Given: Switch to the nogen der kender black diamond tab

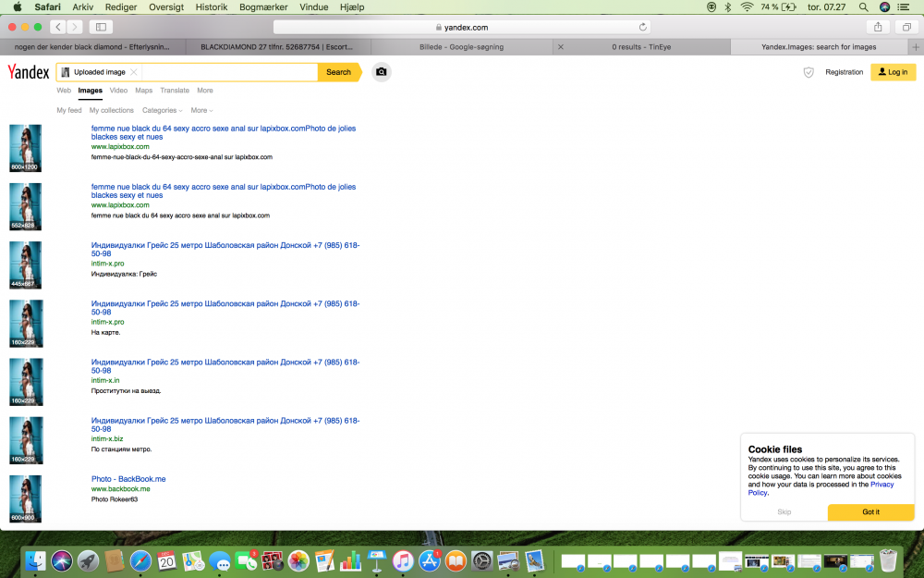Looking at the screenshot, I should point(91,46).
